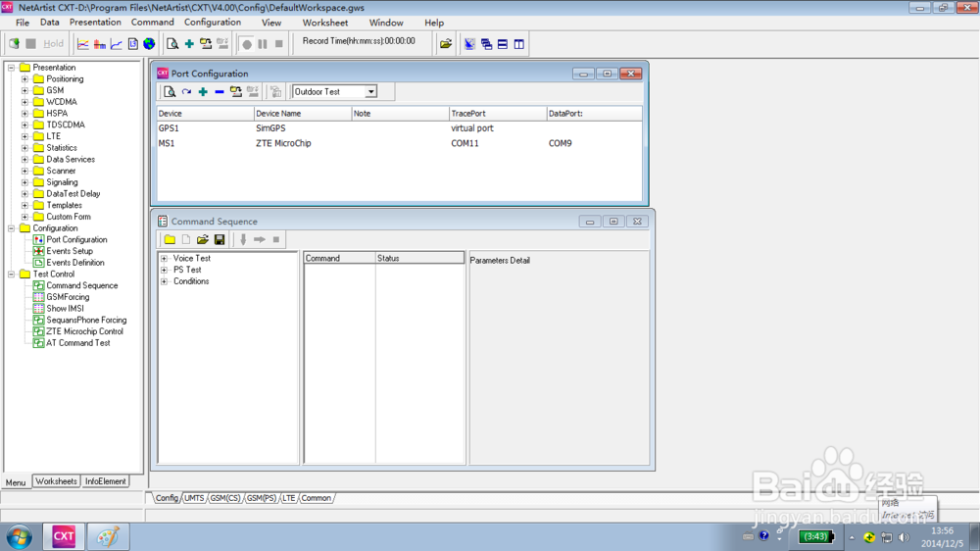The width and height of the screenshot is (980, 551).
Task: Click the tile windows vertically icon
Action: [x=518, y=44]
